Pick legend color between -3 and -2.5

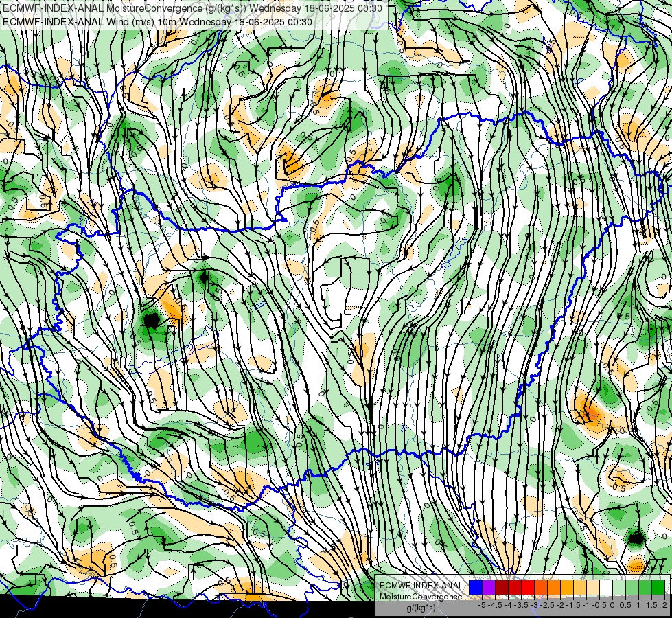point(541,587)
